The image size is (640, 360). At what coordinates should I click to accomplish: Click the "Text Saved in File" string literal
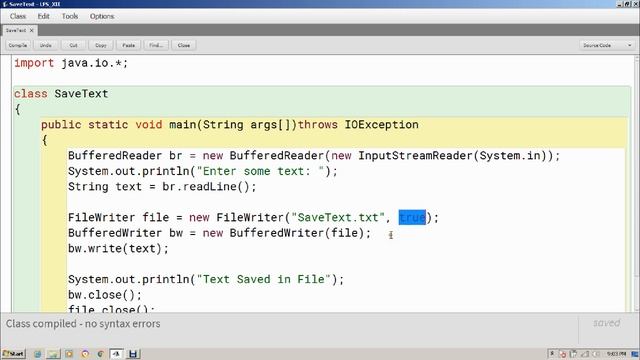click(267, 279)
